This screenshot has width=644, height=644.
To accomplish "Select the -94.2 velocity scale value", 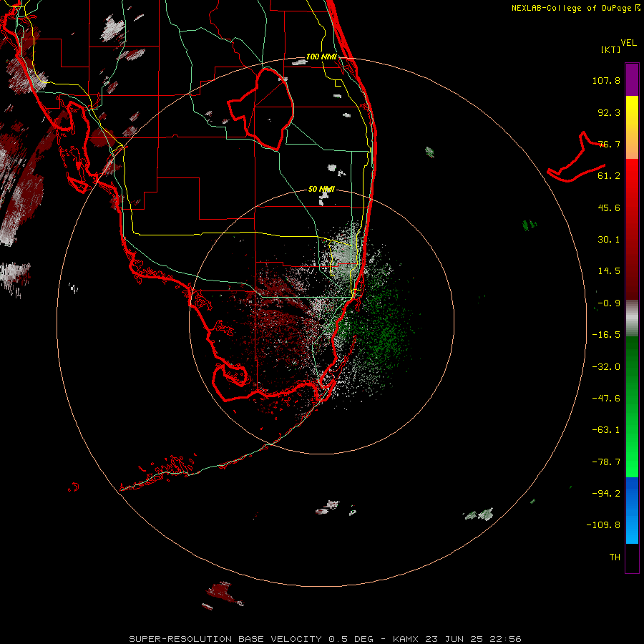I will [606, 493].
